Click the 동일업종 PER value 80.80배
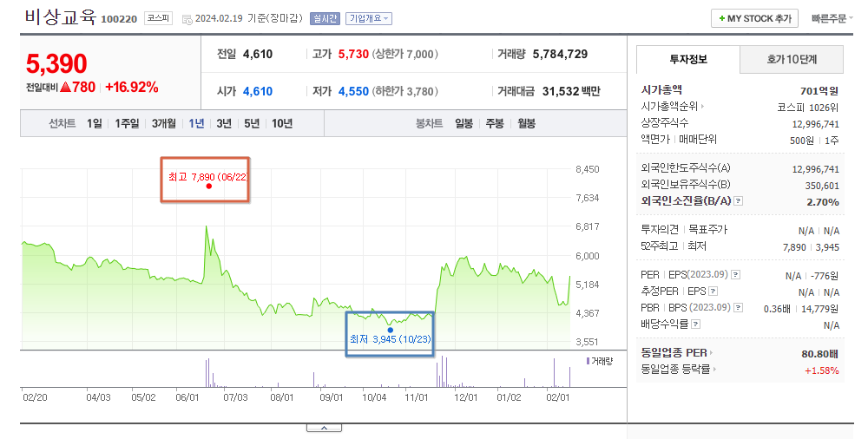The image size is (868, 439). (x=820, y=353)
